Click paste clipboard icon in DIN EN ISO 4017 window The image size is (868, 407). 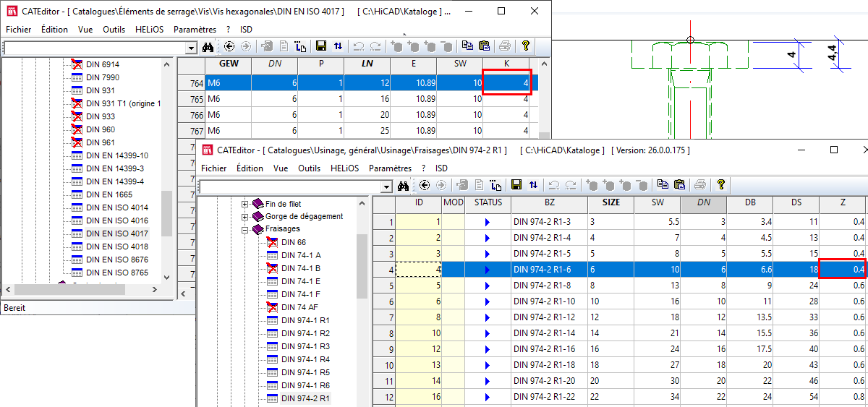484,46
